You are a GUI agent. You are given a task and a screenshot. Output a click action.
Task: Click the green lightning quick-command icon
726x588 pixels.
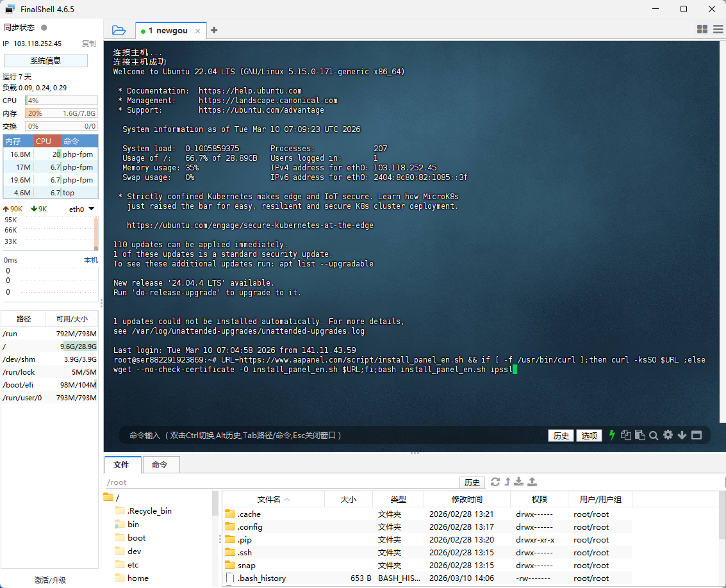pos(612,436)
